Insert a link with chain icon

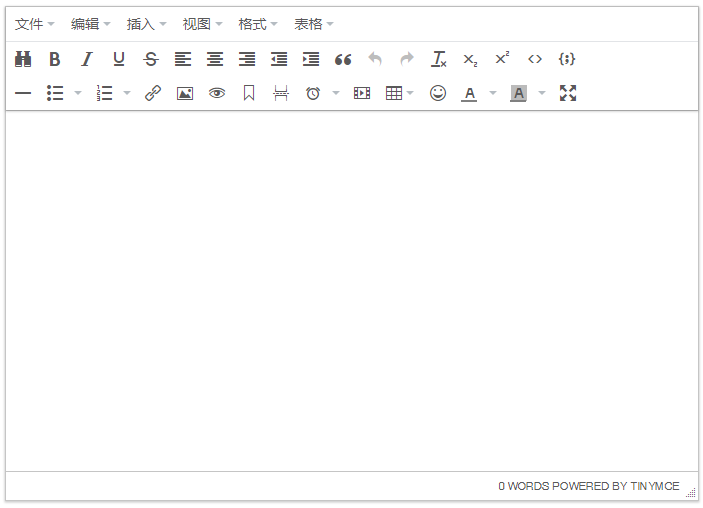(x=153, y=93)
